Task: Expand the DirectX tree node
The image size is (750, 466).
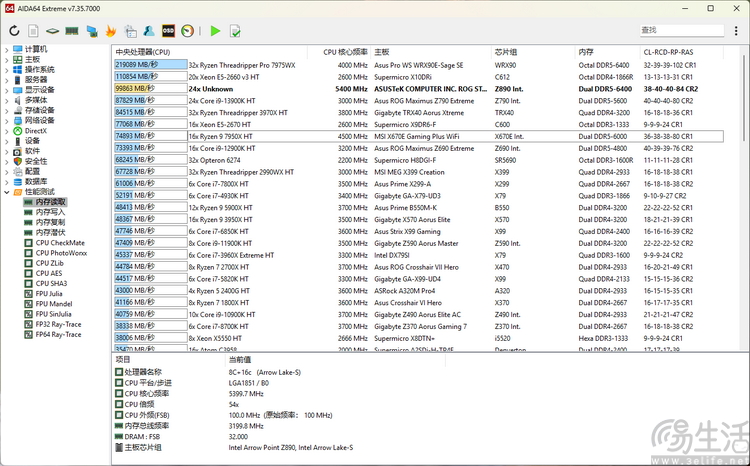Action: coord(7,131)
